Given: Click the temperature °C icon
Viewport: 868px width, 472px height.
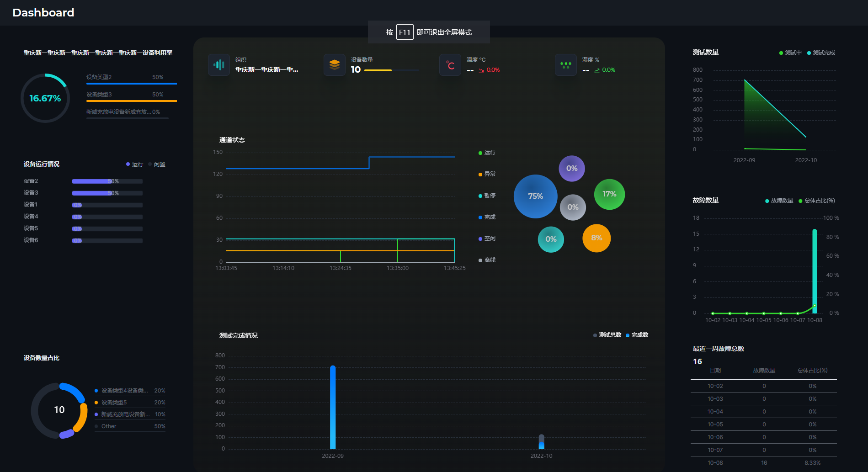Looking at the screenshot, I should 450,65.
